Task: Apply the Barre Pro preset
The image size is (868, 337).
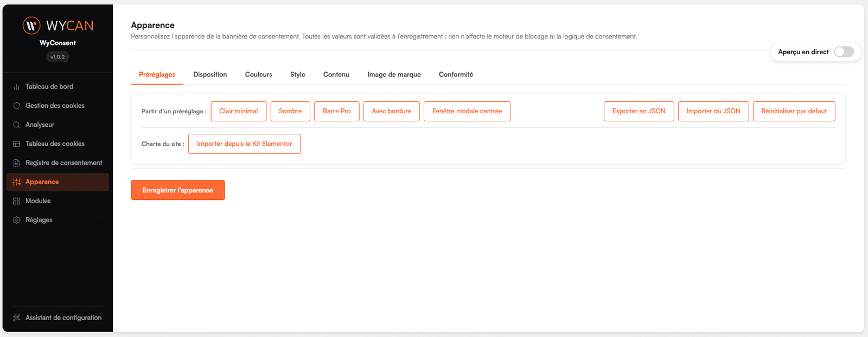Action: [x=337, y=111]
